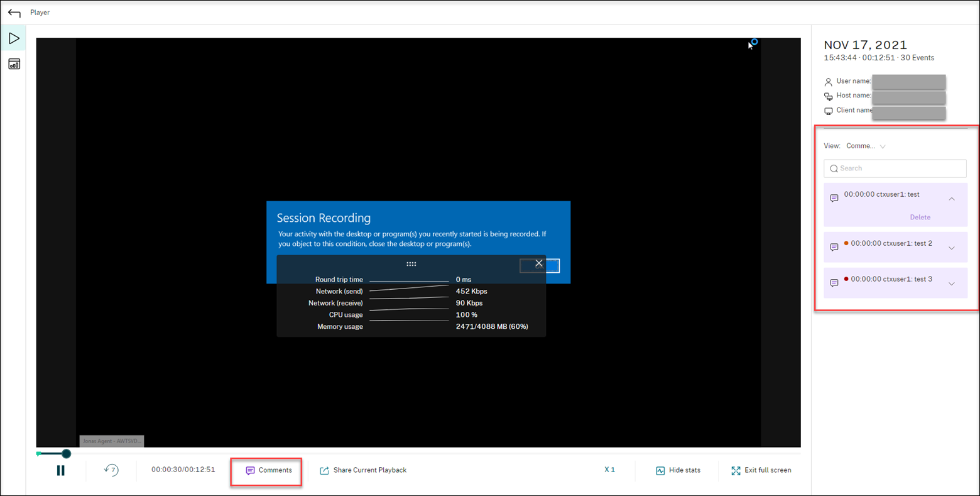
Task: Click Share Current Playback
Action: pos(363,470)
